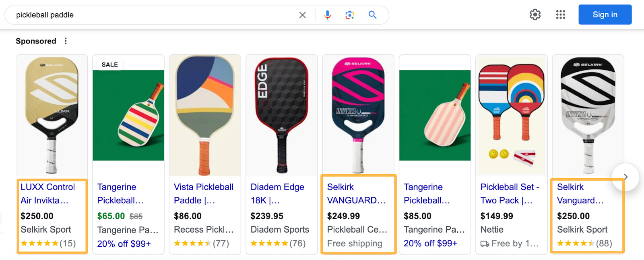
Task: Open the Diadem Edge 18K product link
Action: [277, 193]
